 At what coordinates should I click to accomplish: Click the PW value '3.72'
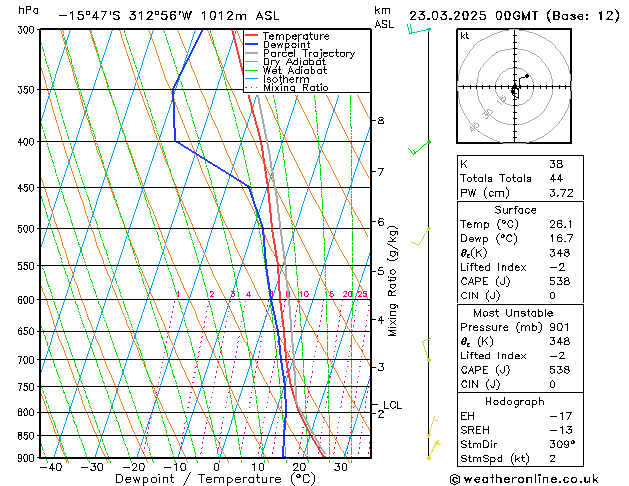(562, 193)
